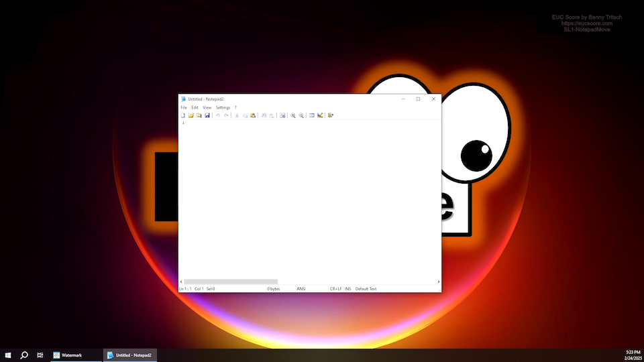
Task: Click the Open file folder icon
Action: coord(191,115)
